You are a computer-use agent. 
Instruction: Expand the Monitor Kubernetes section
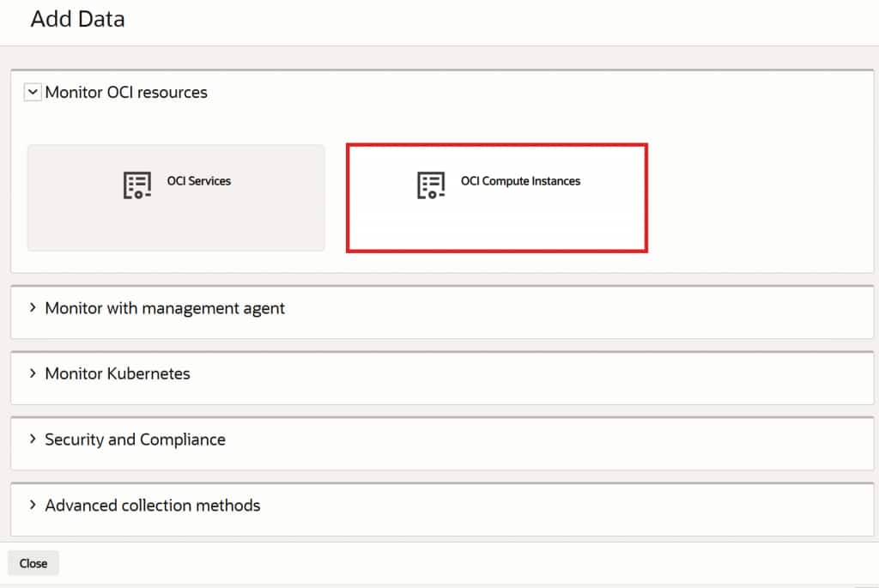point(33,373)
